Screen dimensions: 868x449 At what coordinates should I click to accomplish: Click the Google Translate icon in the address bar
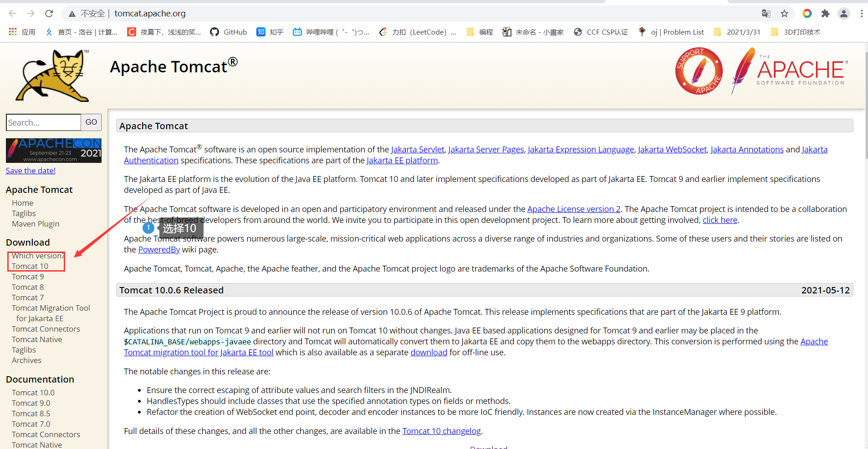tap(766, 13)
